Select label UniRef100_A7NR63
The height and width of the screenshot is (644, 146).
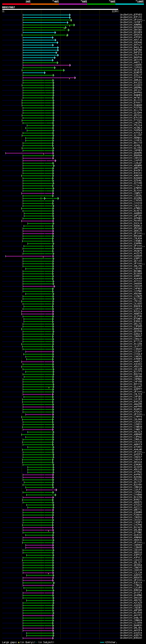coord(131,208)
